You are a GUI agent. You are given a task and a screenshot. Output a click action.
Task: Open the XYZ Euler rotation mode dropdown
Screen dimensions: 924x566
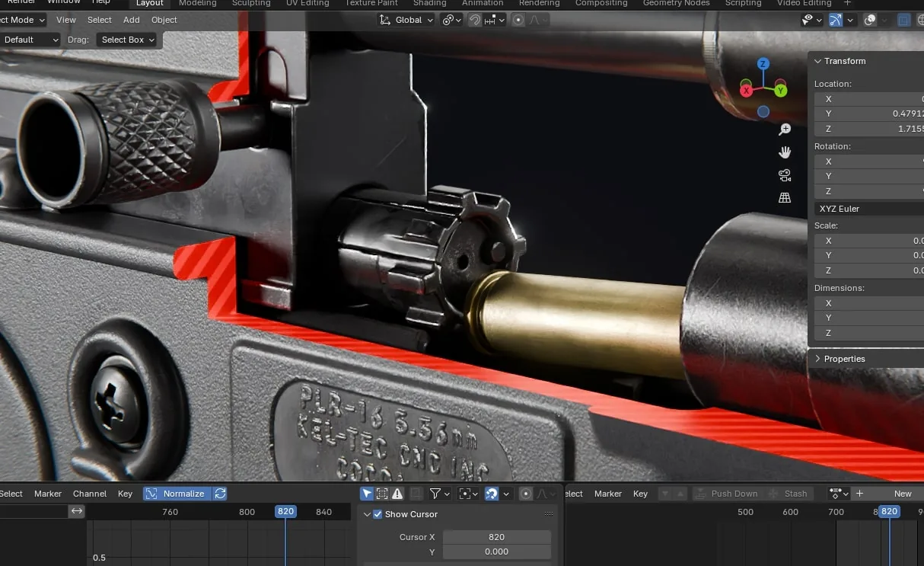(x=868, y=209)
